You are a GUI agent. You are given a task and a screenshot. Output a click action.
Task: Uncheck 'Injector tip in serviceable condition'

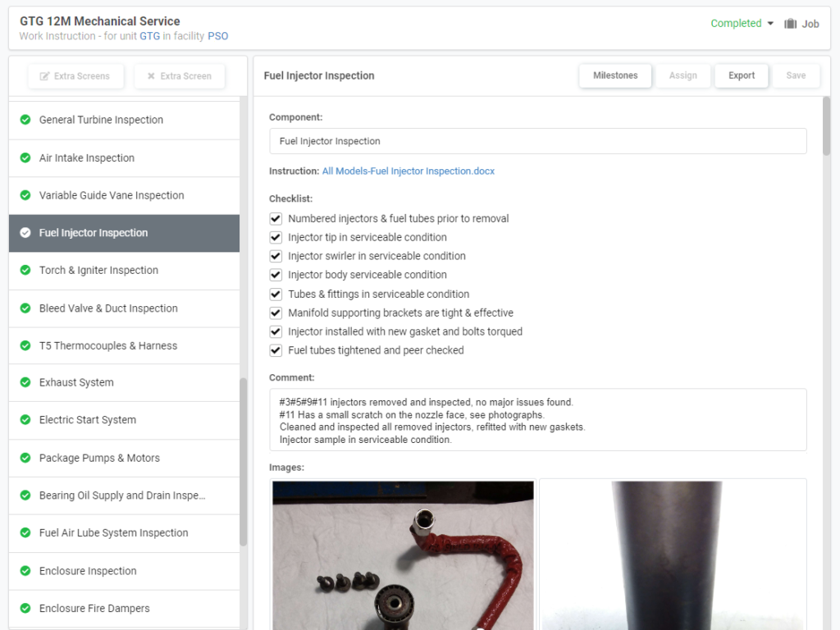pos(276,237)
